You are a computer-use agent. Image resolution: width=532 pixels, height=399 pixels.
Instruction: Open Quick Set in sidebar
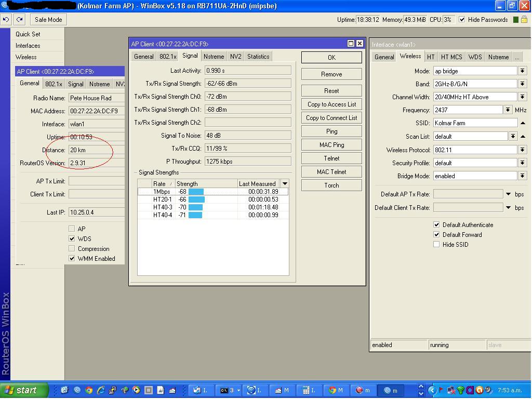click(x=28, y=34)
